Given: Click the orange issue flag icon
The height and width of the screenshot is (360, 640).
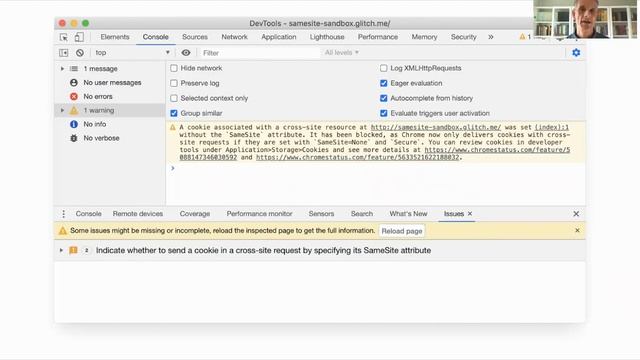Looking at the screenshot, I should (x=73, y=250).
